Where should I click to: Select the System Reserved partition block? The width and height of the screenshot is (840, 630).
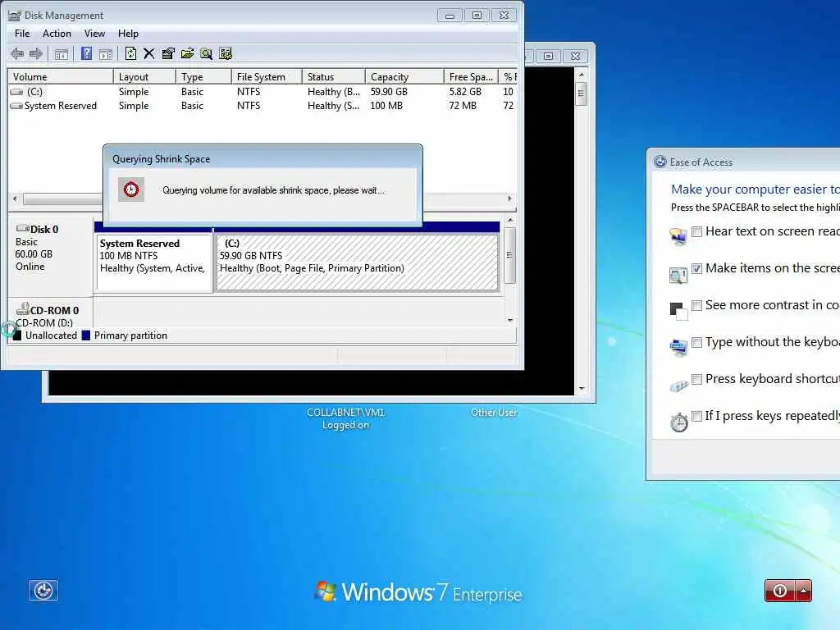[x=154, y=262]
